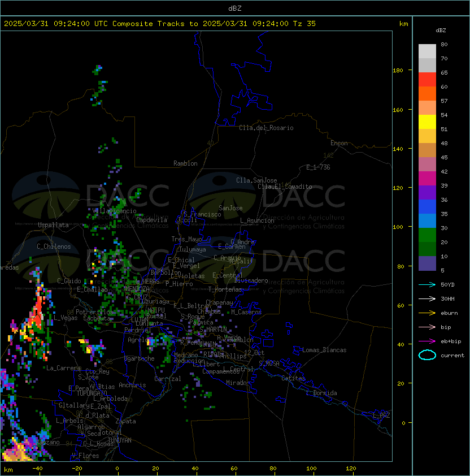Click the 'L_Dormida' map label

pos(321,393)
